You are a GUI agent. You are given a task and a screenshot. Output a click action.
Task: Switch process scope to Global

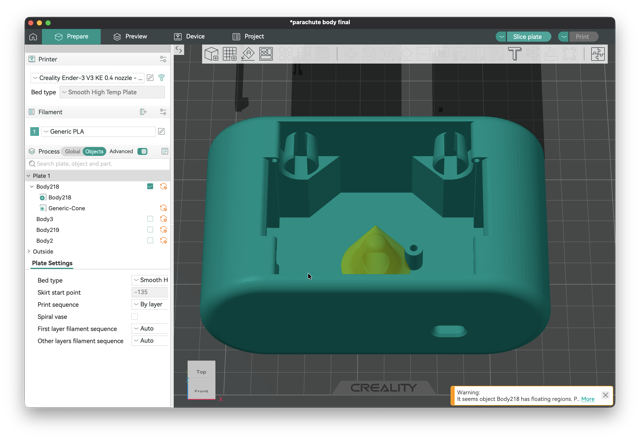click(x=72, y=151)
